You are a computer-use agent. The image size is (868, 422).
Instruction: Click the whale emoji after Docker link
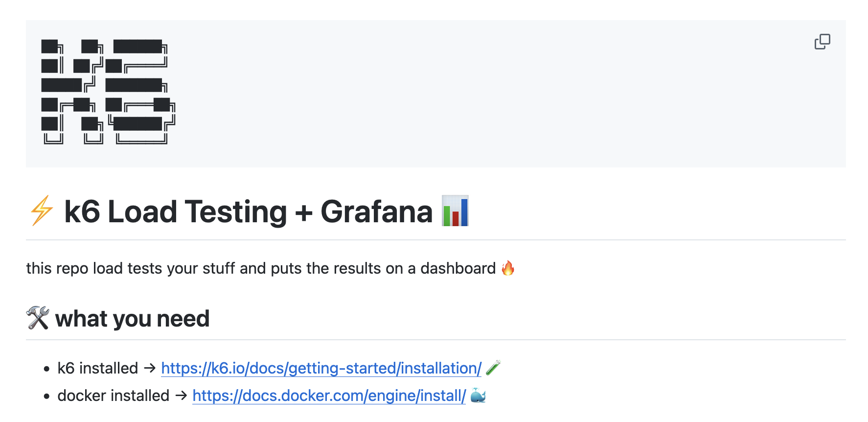point(478,396)
